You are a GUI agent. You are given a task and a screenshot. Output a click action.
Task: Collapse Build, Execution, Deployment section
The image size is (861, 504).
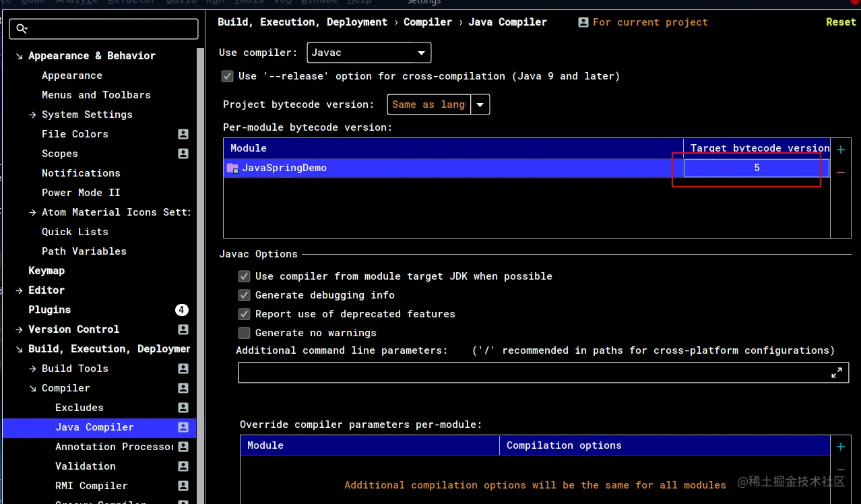(19, 349)
